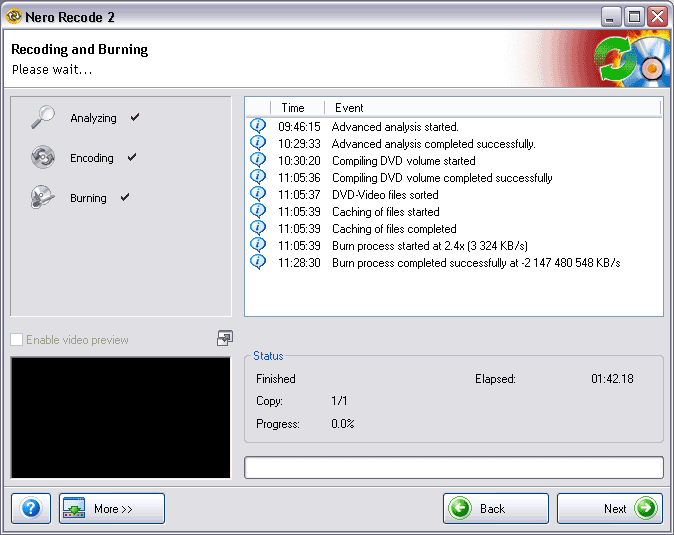Sort log by Time column header
Viewport: 674px width, 535px height.
tap(297, 107)
